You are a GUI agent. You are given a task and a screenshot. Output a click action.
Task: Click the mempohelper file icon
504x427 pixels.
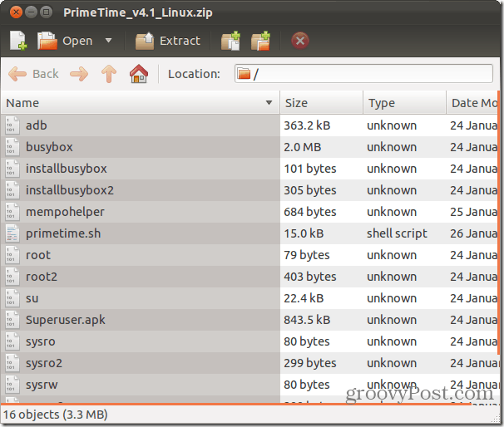point(12,212)
